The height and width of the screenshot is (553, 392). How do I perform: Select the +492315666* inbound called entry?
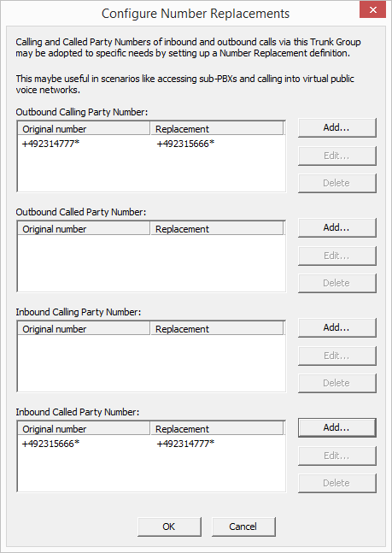[x=151, y=444]
